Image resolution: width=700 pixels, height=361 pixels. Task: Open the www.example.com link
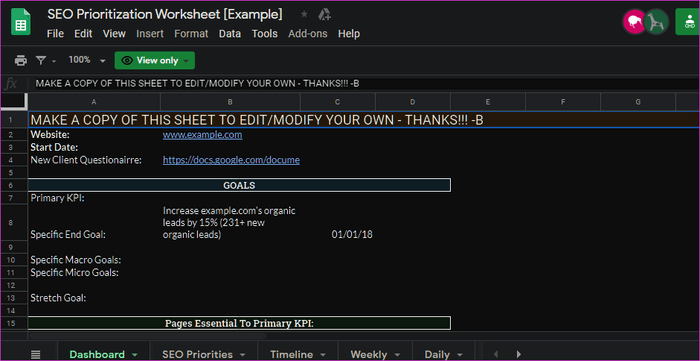coord(203,135)
